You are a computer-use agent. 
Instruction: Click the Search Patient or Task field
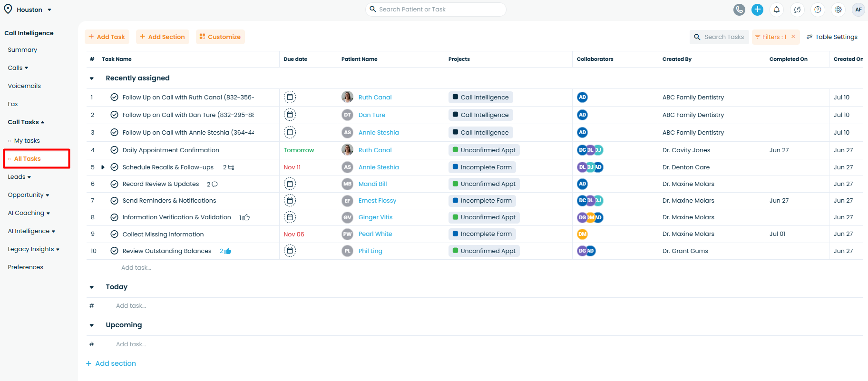click(x=438, y=10)
